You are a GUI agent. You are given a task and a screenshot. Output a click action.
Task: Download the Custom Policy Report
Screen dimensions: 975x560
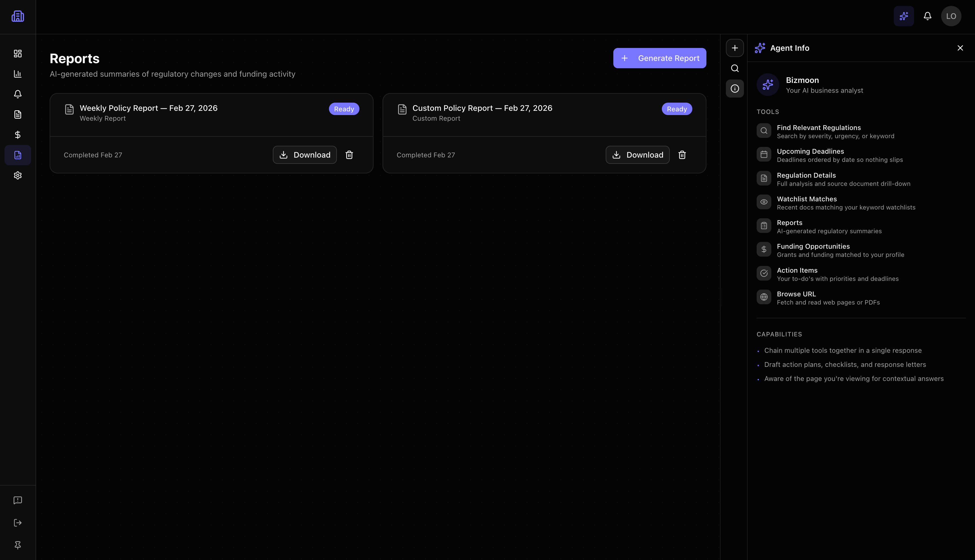[637, 155]
